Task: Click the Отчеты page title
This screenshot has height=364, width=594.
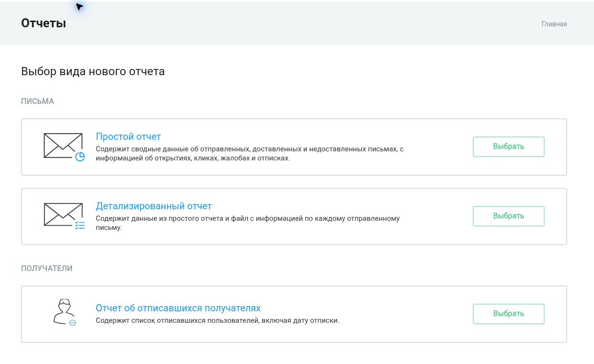Action: pyautogui.click(x=44, y=23)
